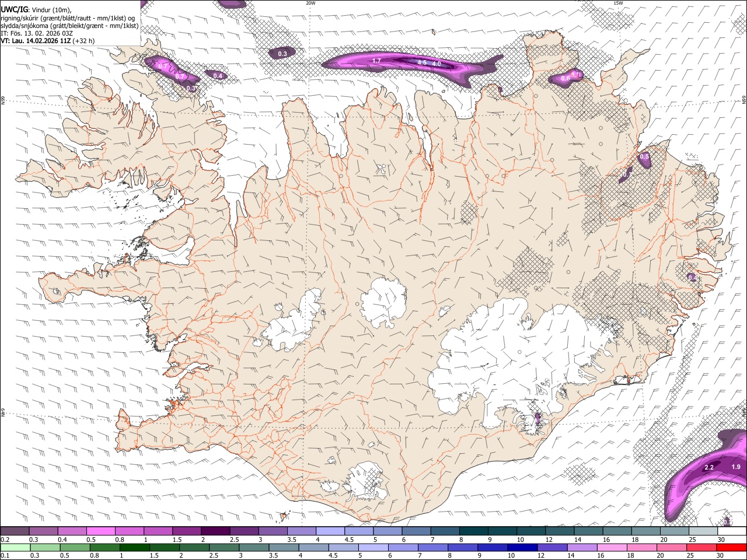Pick the 10 navy blue rain swatch
747x560 pixels.
pyautogui.click(x=521, y=547)
